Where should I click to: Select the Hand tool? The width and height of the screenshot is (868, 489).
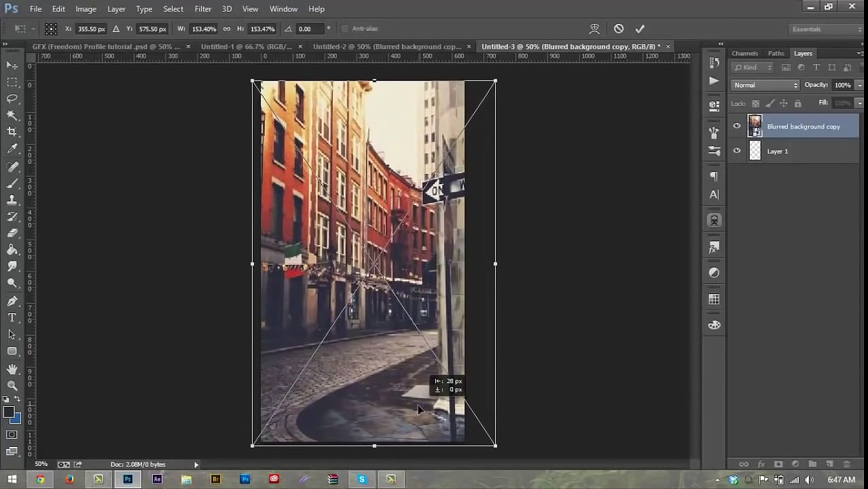pos(12,369)
